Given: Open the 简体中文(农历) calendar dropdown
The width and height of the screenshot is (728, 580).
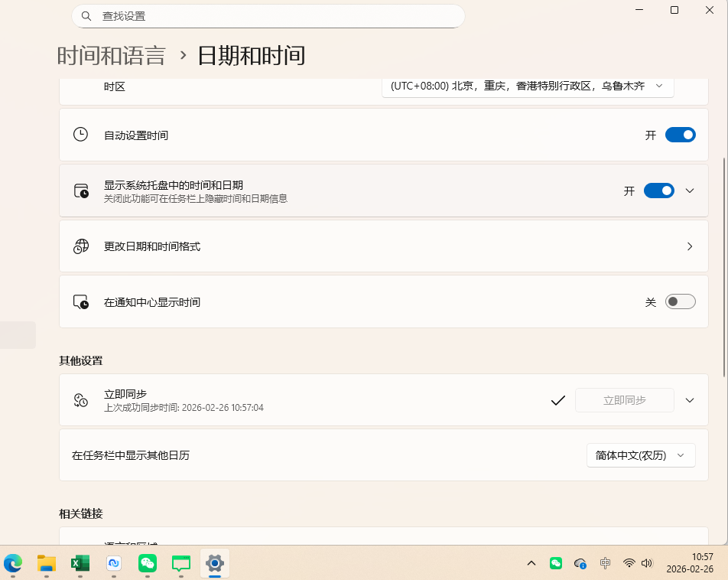Looking at the screenshot, I should pos(641,455).
